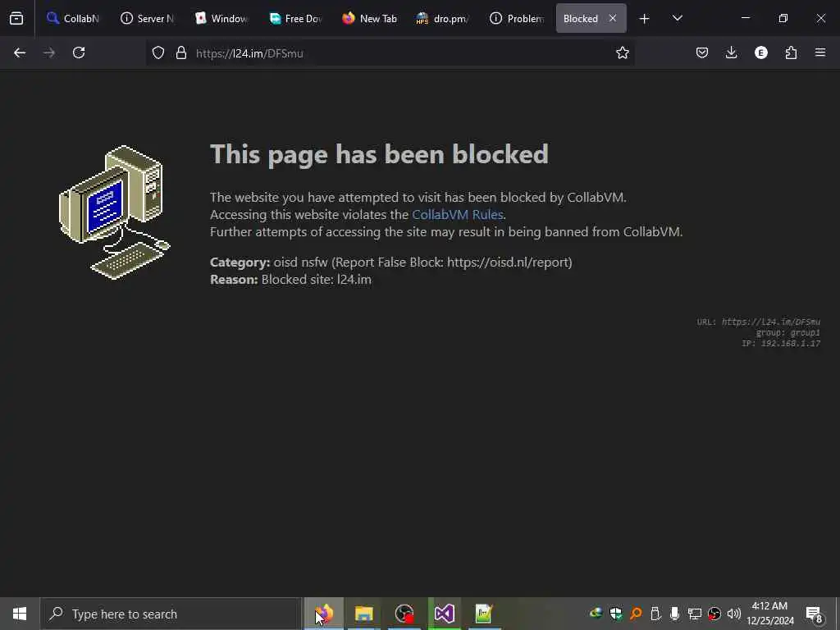
Task: Click the Windows Security tray icon
Action: [615, 614]
